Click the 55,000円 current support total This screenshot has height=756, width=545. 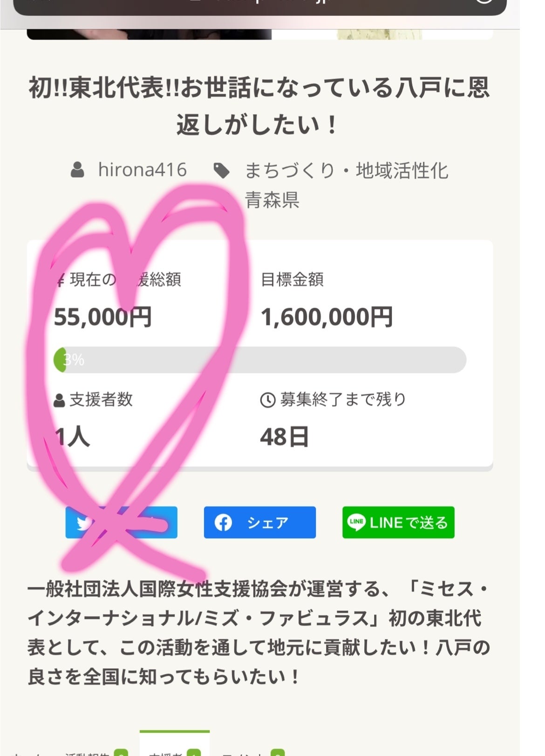tap(102, 317)
